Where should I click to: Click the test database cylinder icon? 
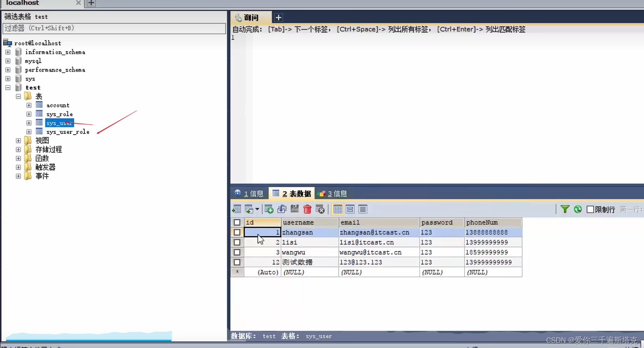(x=18, y=87)
